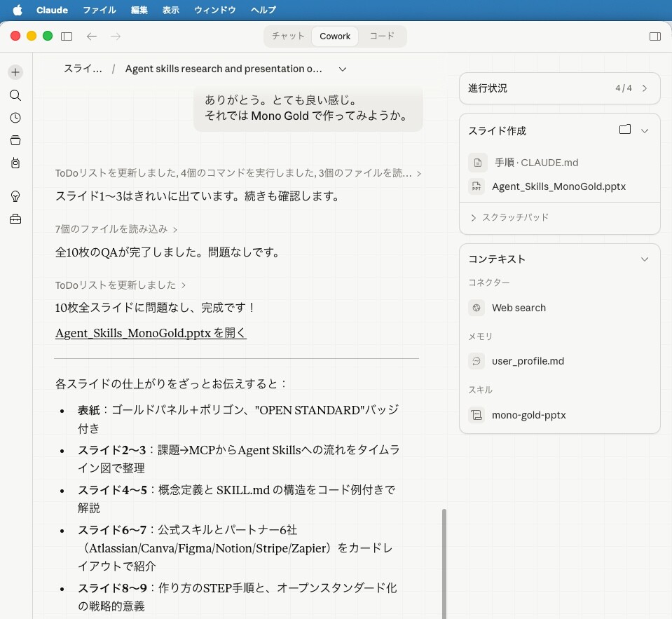
Task: Switch to the チャット tab
Action: pyautogui.click(x=288, y=36)
